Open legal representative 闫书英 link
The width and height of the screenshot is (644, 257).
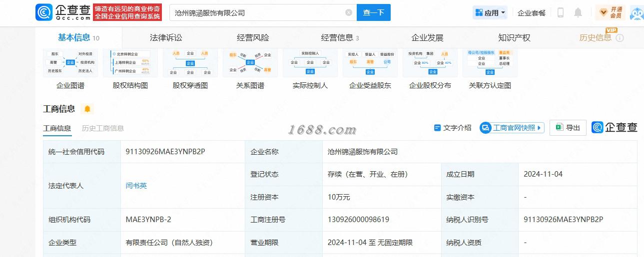click(136, 186)
